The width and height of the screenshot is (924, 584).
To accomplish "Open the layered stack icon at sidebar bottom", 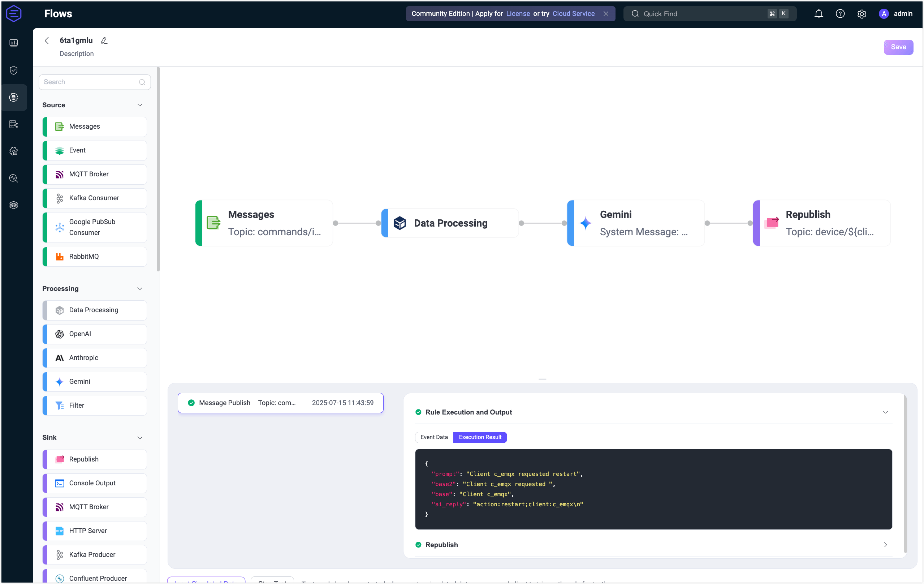I will tap(14, 205).
